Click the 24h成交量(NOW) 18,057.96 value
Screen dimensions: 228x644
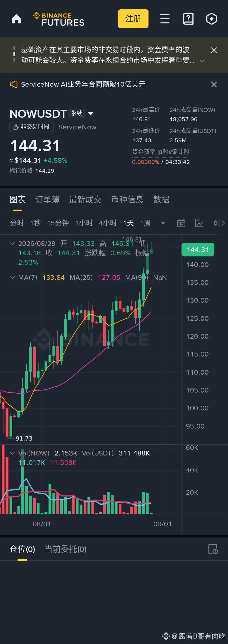[x=184, y=119]
